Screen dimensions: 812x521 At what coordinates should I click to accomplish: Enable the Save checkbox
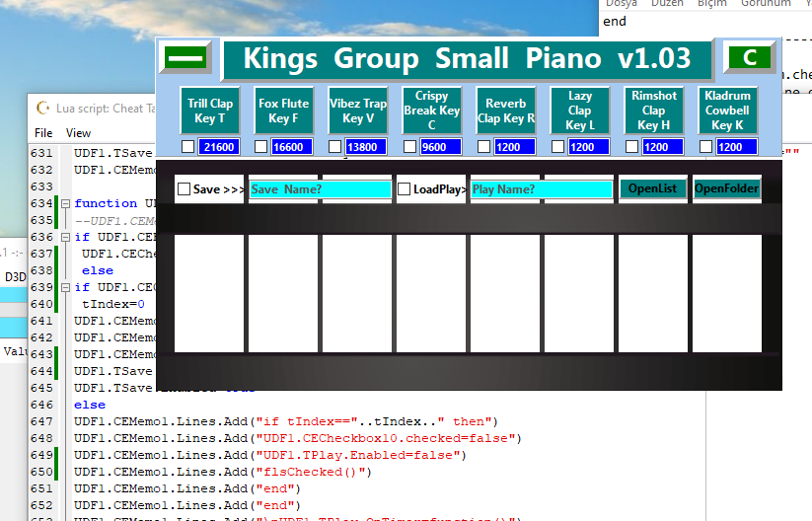(184, 189)
